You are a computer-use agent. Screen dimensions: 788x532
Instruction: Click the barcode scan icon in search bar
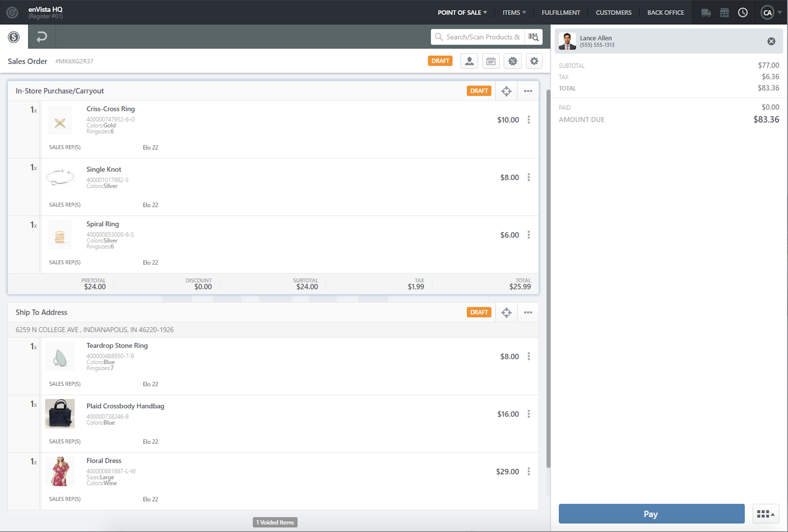pyautogui.click(x=533, y=37)
